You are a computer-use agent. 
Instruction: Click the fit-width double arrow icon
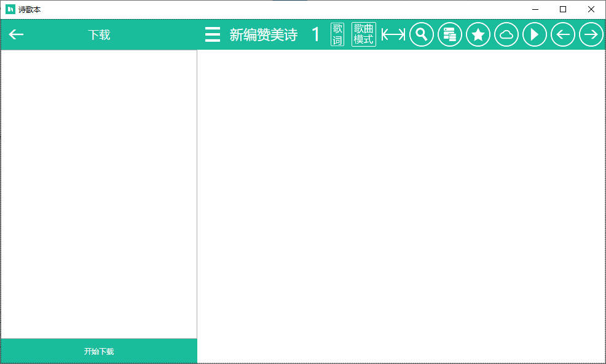(393, 34)
